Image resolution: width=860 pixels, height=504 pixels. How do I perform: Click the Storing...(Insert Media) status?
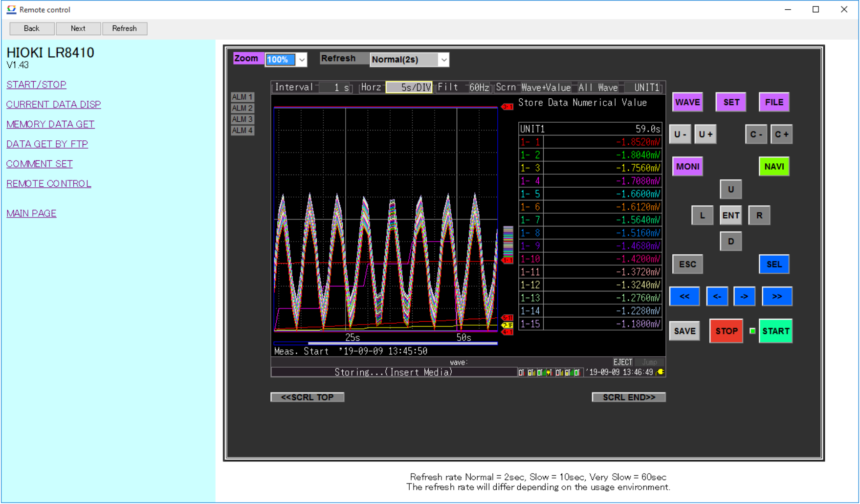tap(394, 373)
